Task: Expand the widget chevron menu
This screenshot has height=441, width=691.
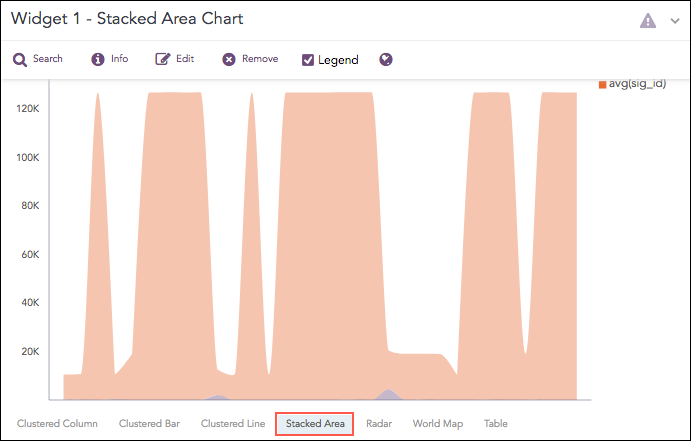Action: [674, 20]
